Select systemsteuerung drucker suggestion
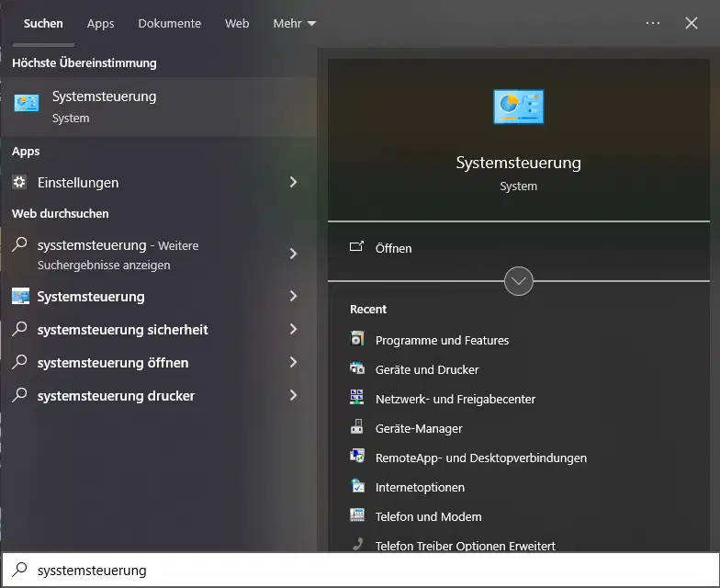This screenshot has width=720, height=588. coord(116,395)
